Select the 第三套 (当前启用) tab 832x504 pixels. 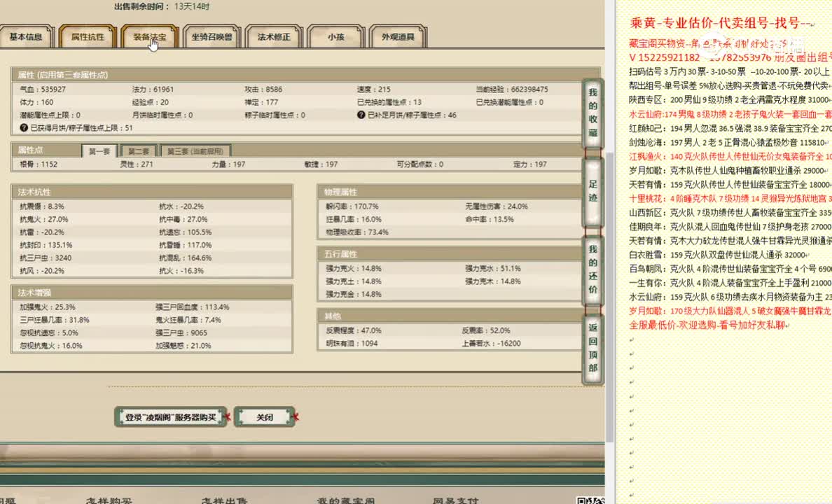(x=195, y=151)
